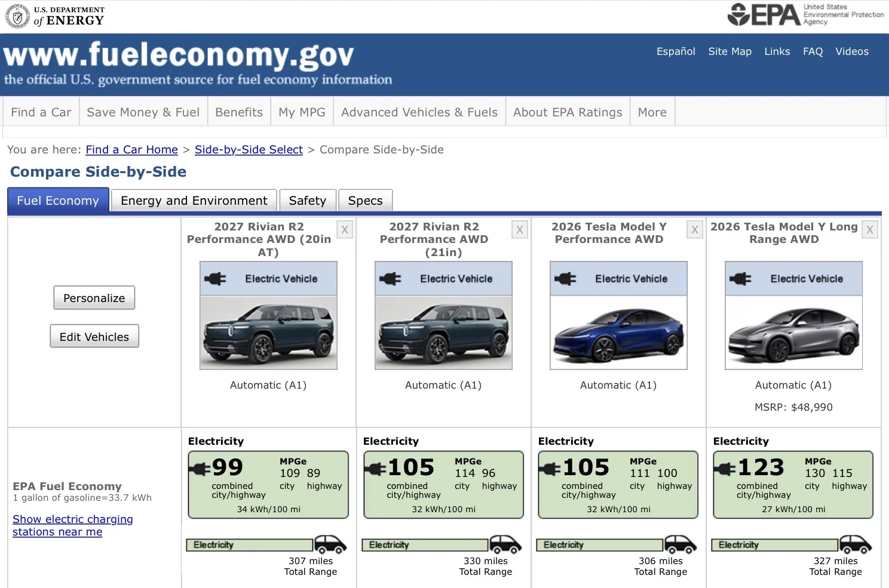Click car range icon above 327 miles
Screen dimensions: 889x588
pyautogui.click(x=856, y=544)
